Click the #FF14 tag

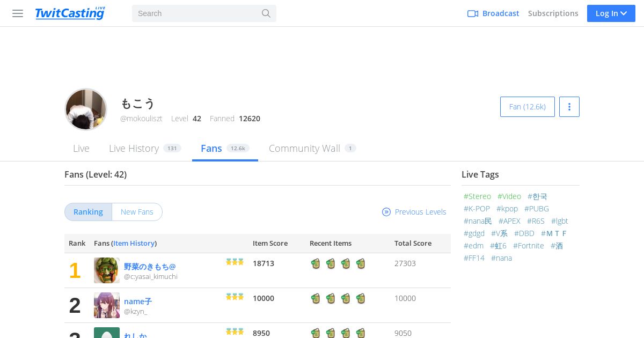click(474, 258)
